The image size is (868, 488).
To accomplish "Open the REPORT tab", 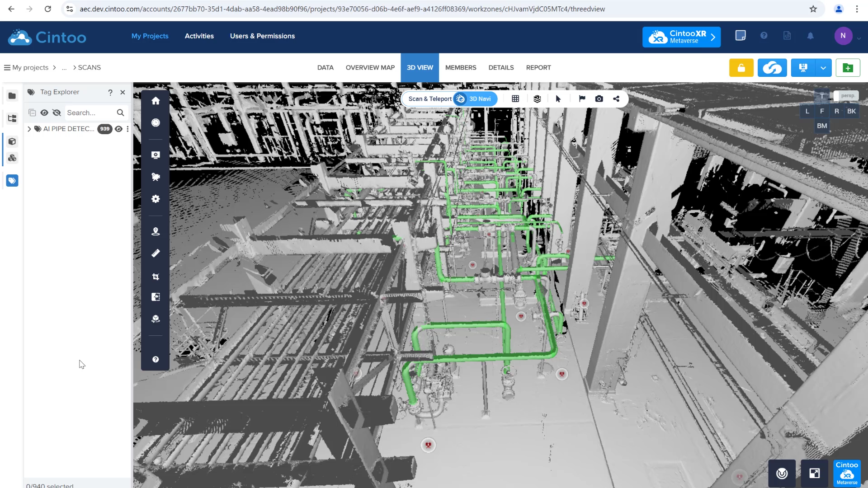I will coord(538,67).
